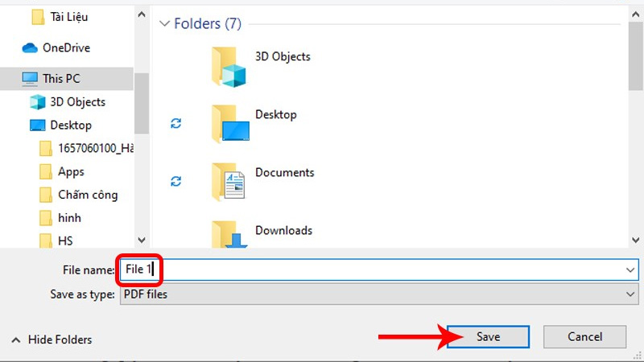The height and width of the screenshot is (362, 644).
Task: Select the large Desktop folder icon
Action: pos(230,124)
